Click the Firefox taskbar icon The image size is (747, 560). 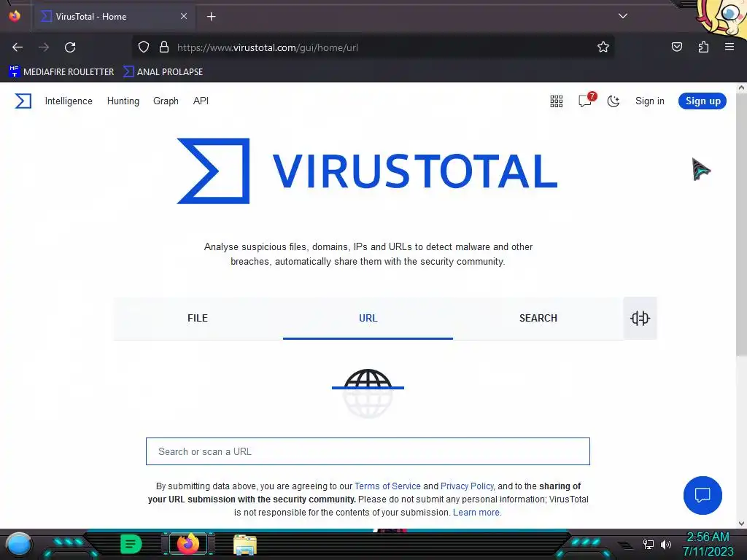tap(187, 544)
